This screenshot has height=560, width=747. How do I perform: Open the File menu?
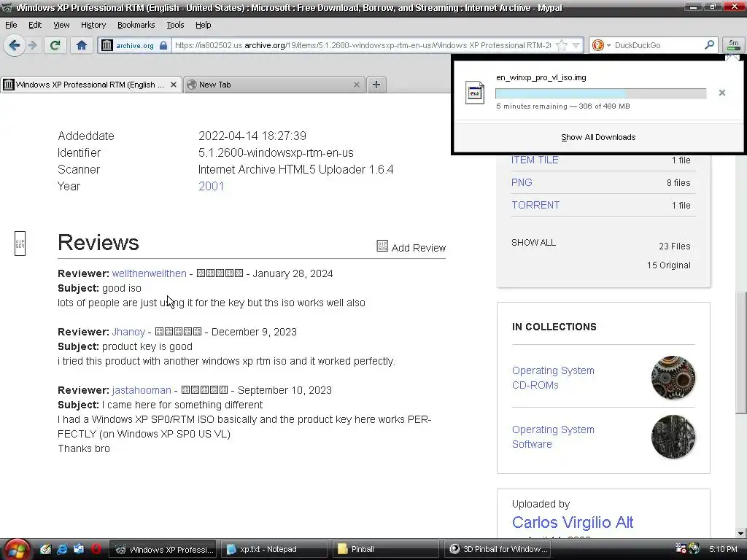point(11,25)
